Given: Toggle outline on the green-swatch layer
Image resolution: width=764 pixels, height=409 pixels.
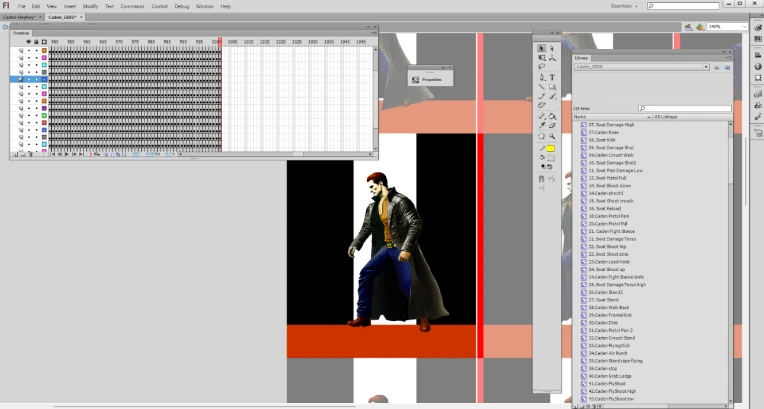Looking at the screenshot, I should [44, 116].
